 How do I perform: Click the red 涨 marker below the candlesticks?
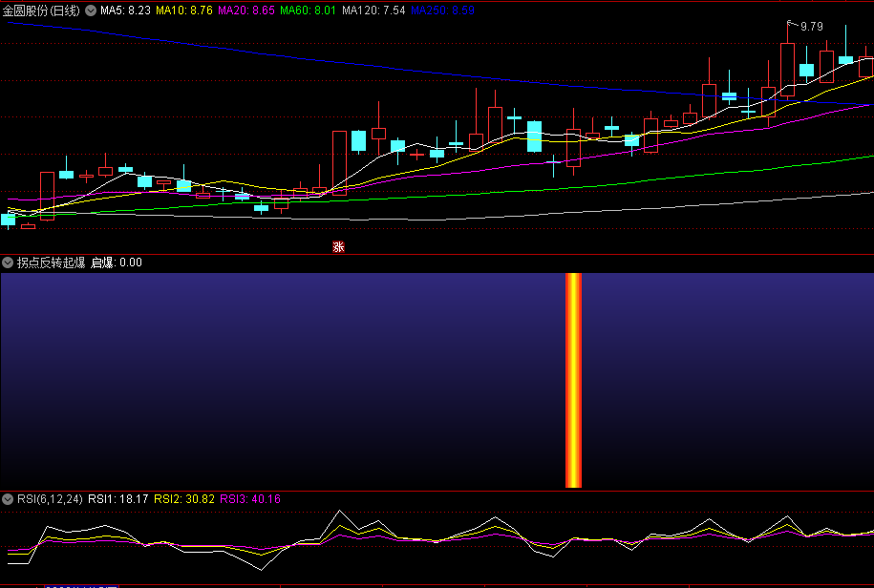click(x=338, y=246)
